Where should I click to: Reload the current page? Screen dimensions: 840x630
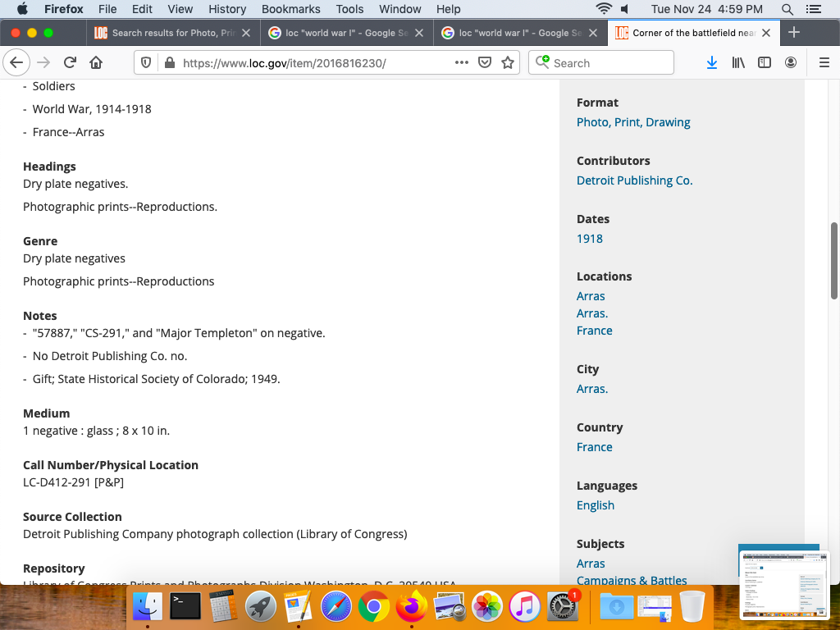(71, 63)
